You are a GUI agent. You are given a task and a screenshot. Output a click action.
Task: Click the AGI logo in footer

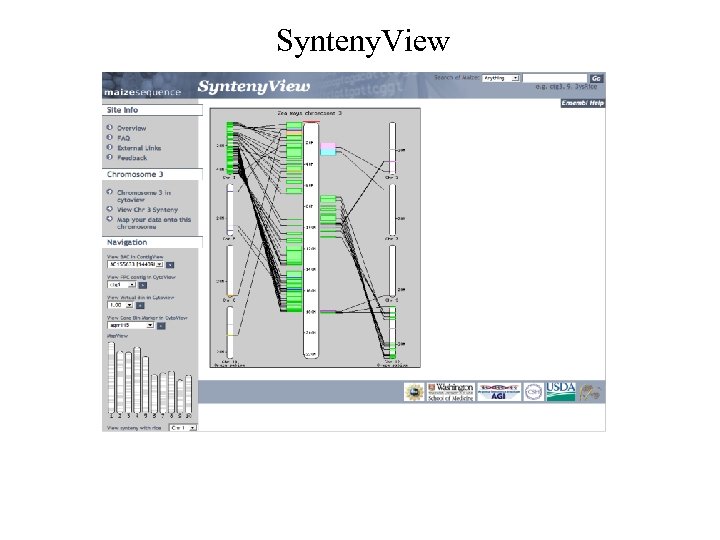click(x=499, y=392)
